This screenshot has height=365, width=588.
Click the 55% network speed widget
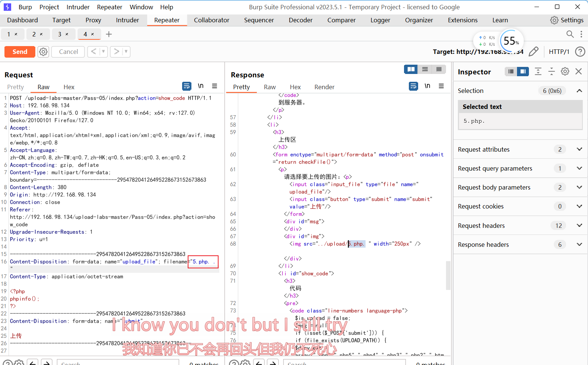(511, 41)
